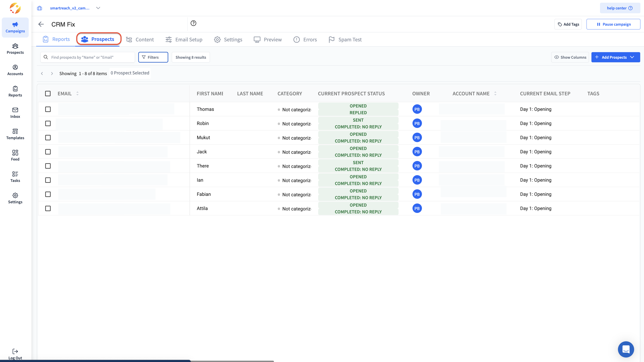
Task: Open the Filters button
Action: (x=153, y=57)
